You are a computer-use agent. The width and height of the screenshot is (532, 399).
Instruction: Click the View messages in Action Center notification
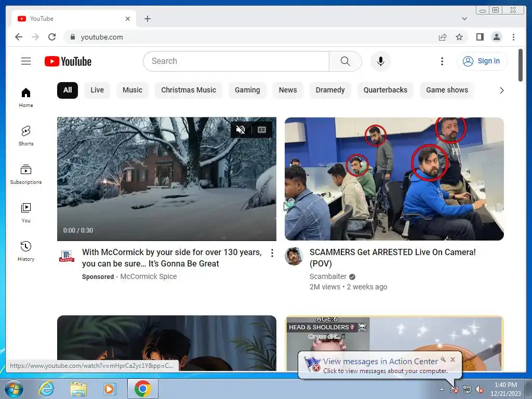pyautogui.click(x=380, y=365)
